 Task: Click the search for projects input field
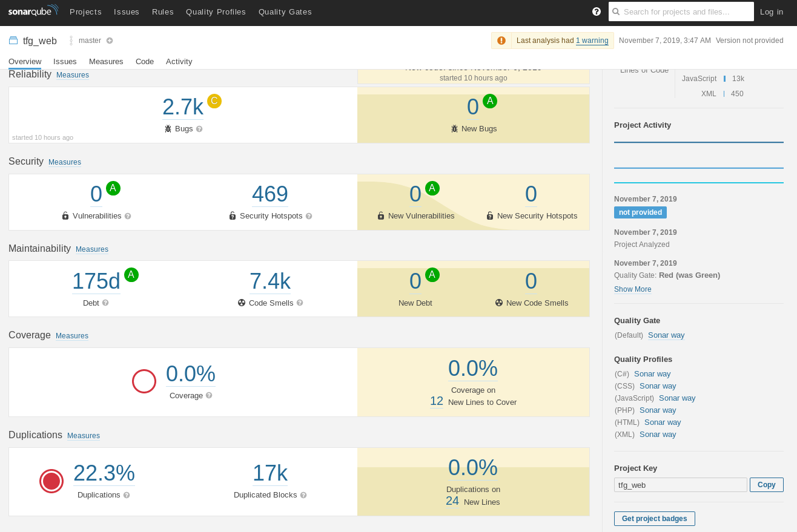click(681, 11)
